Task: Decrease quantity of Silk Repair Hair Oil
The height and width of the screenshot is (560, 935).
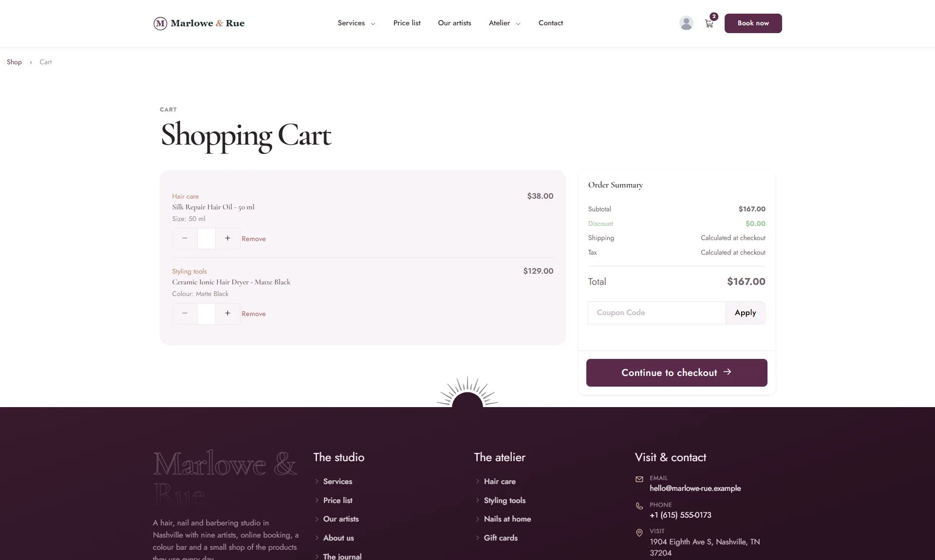Action: click(x=185, y=239)
